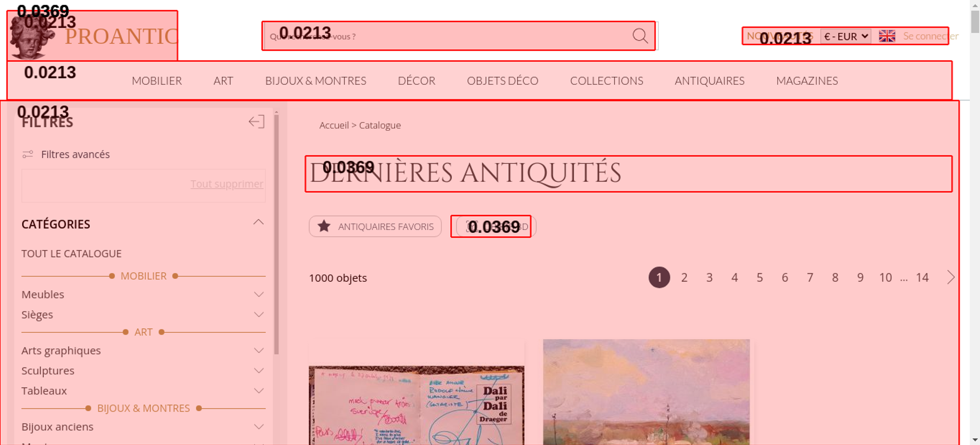Image resolution: width=980 pixels, height=445 pixels.
Task: Go to page 3 of results
Action: (710, 277)
